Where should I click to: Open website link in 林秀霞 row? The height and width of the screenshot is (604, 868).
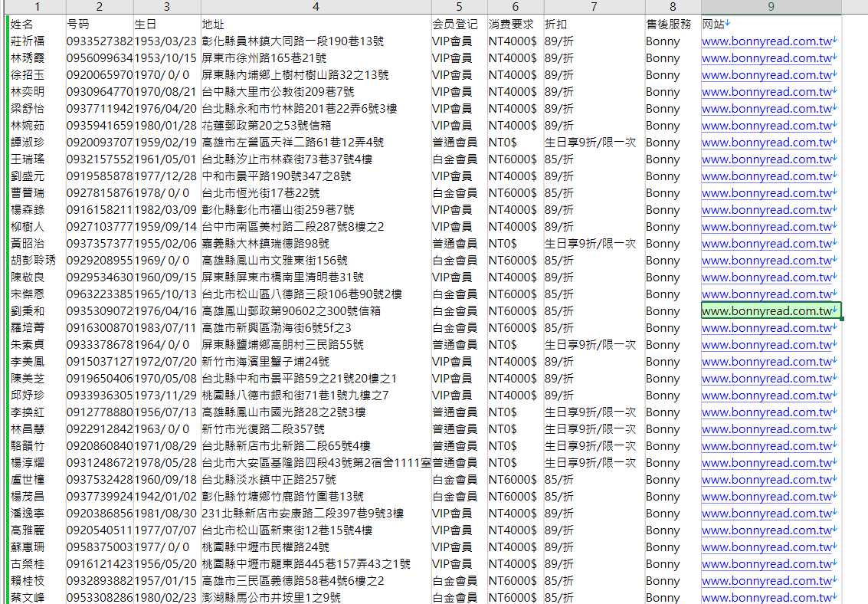click(767, 58)
